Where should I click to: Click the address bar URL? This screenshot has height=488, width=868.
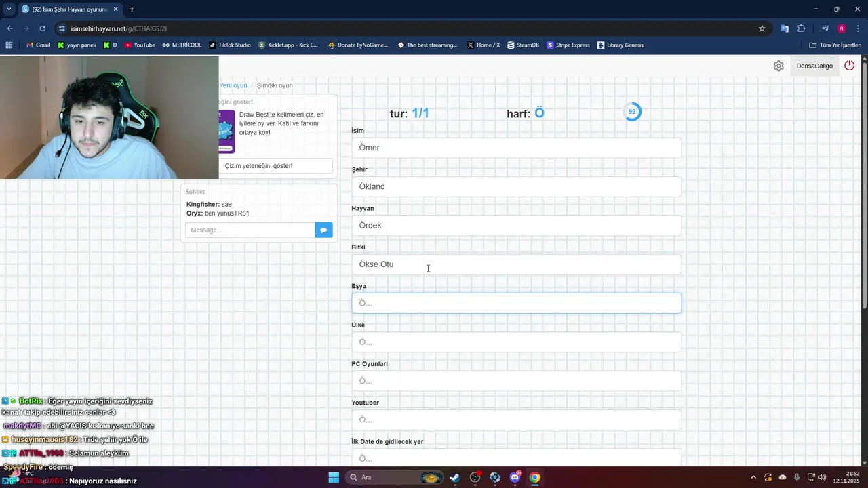(119, 28)
